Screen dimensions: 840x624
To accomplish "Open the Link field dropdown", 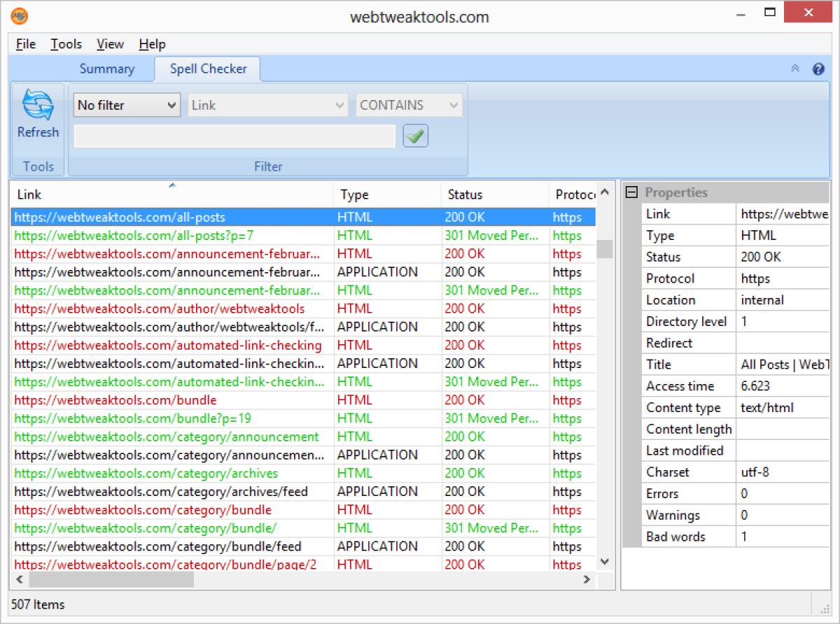I will tap(267, 106).
